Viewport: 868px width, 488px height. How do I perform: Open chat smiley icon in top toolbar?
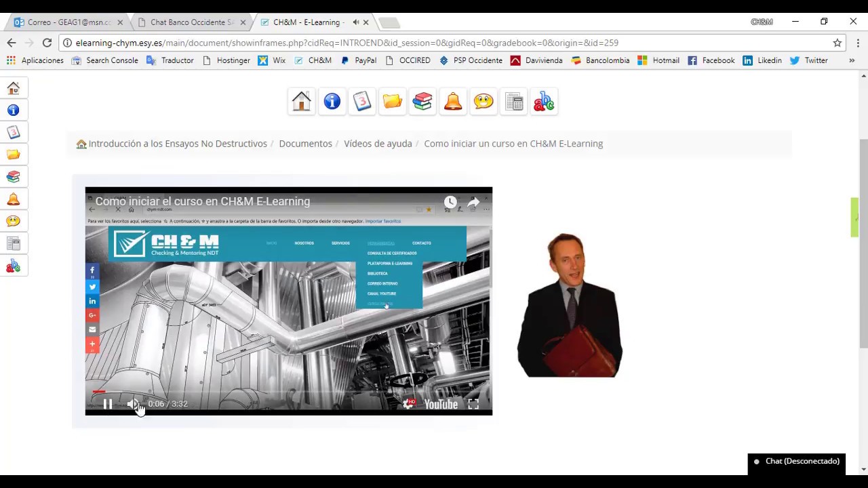point(484,102)
